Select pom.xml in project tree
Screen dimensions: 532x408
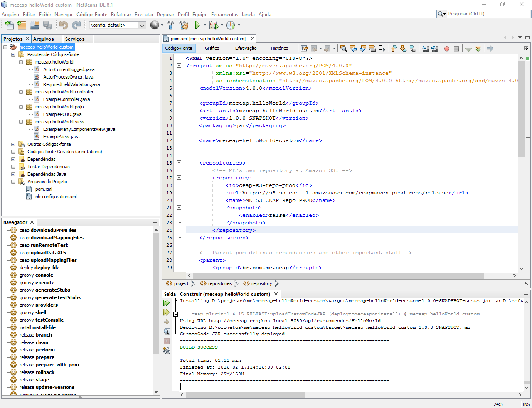[44, 189]
